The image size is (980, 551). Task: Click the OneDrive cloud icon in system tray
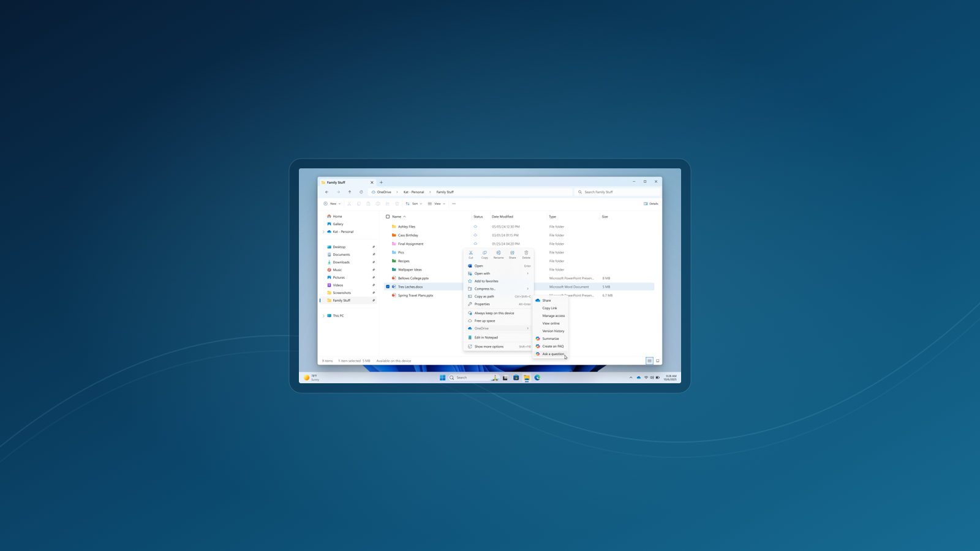click(x=639, y=378)
